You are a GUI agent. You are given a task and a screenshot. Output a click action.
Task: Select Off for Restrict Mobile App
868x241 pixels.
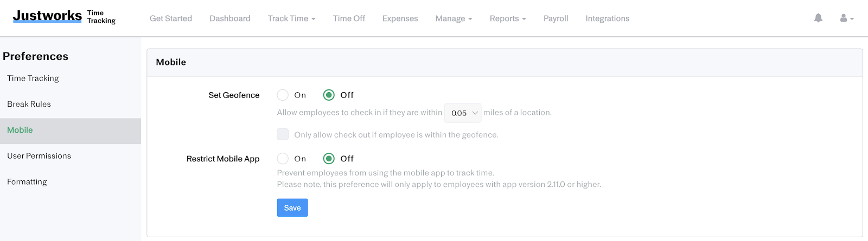tap(329, 159)
